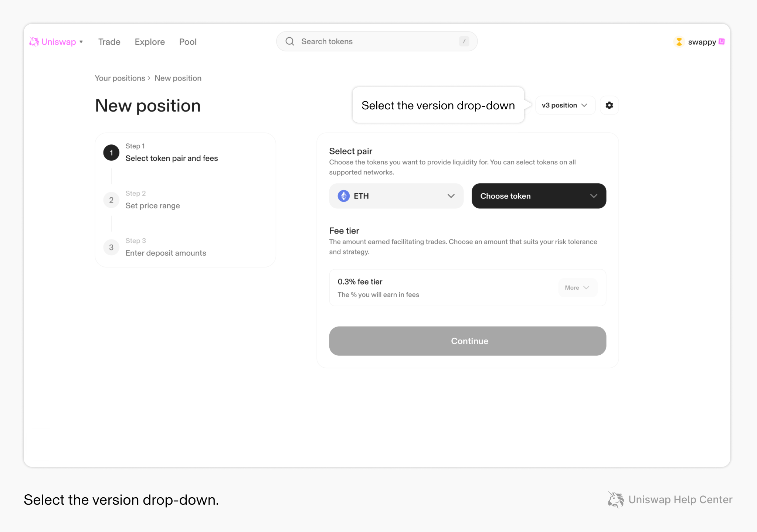
Task: Select Step 2 Set price range
Action: (142, 200)
